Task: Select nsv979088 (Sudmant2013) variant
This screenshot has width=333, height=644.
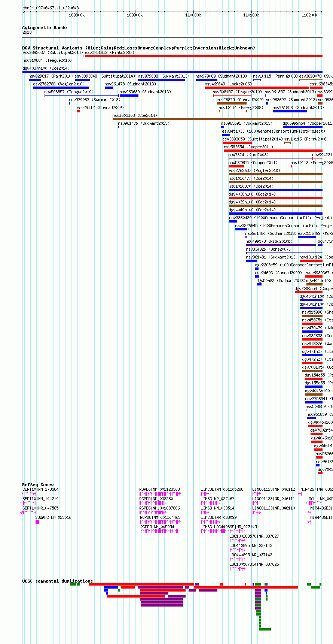Action: tap(164, 76)
